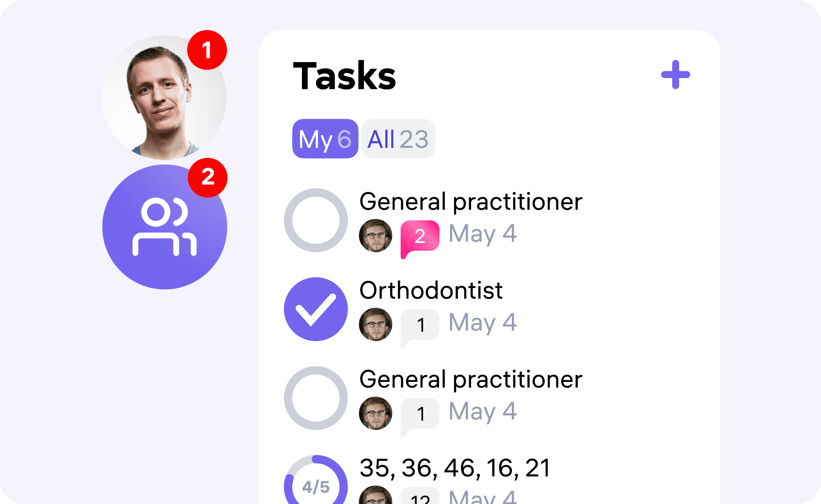Open the task titled 35, 36, 46, 16, 21

pyautogui.click(x=455, y=468)
